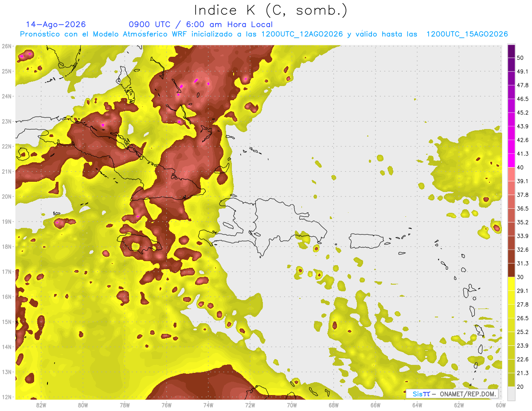Click the colorbar value '37.8'
532x411 pixels.
[523, 195]
